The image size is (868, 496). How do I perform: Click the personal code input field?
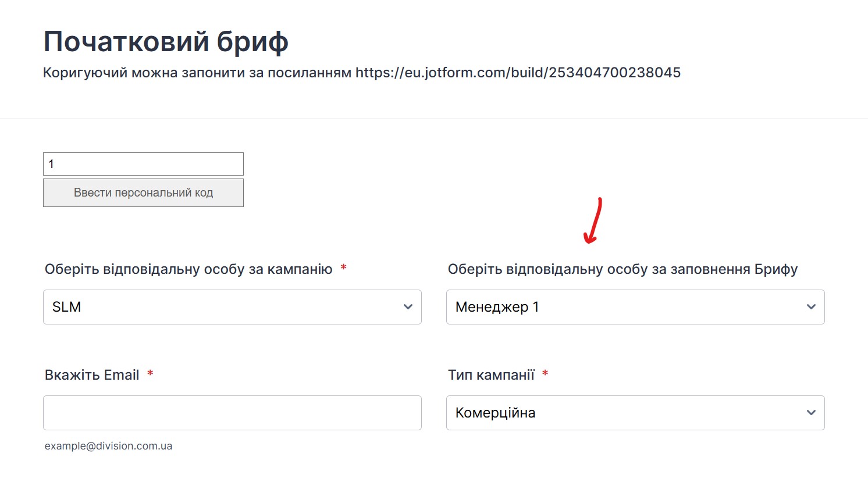coord(143,164)
